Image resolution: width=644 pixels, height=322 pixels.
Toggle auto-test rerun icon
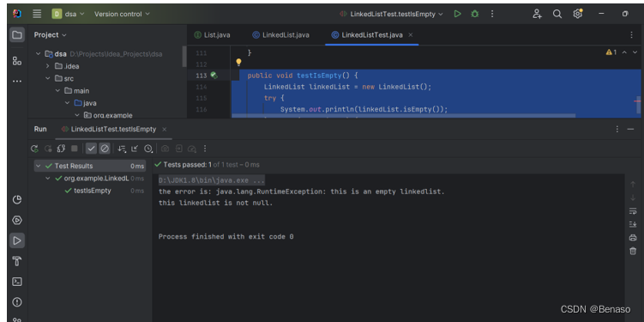pos(61,149)
